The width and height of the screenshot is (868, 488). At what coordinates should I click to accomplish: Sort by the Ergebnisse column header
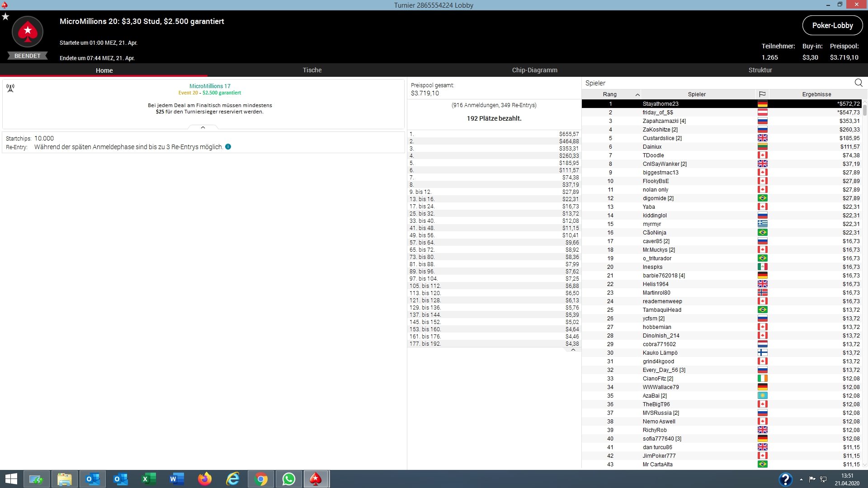(816, 94)
